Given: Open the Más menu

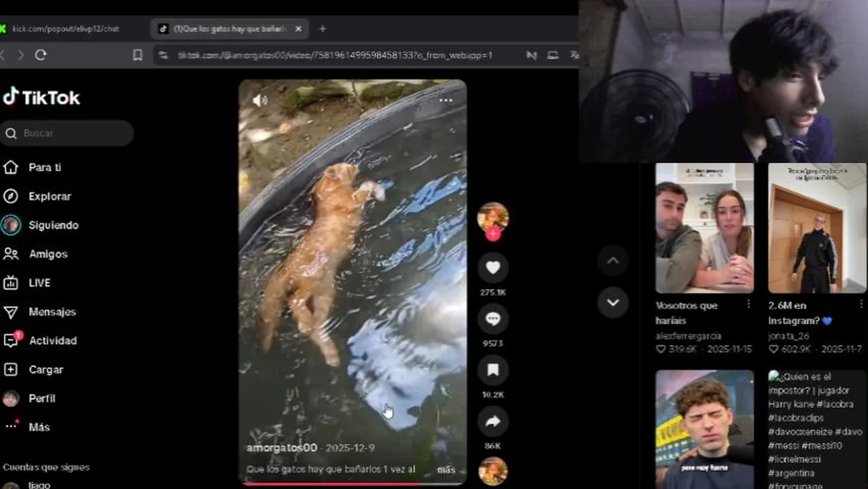Looking at the screenshot, I should pos(39,427).
